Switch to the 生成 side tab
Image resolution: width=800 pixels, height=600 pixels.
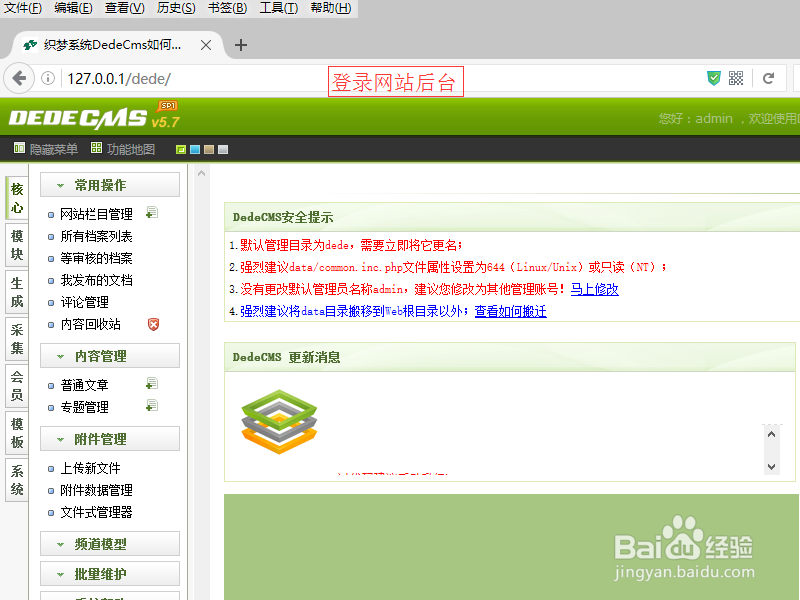point(17,292)
